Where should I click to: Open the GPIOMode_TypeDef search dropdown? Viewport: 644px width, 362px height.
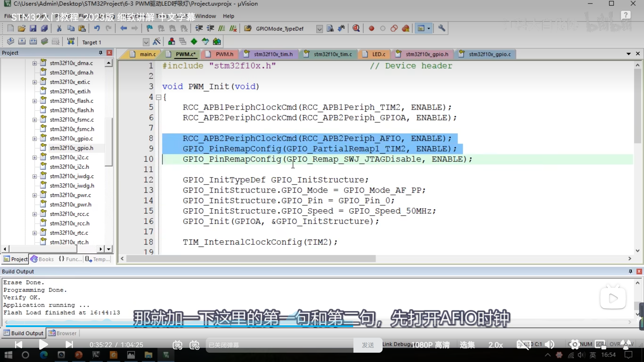[x=319, y=29]
